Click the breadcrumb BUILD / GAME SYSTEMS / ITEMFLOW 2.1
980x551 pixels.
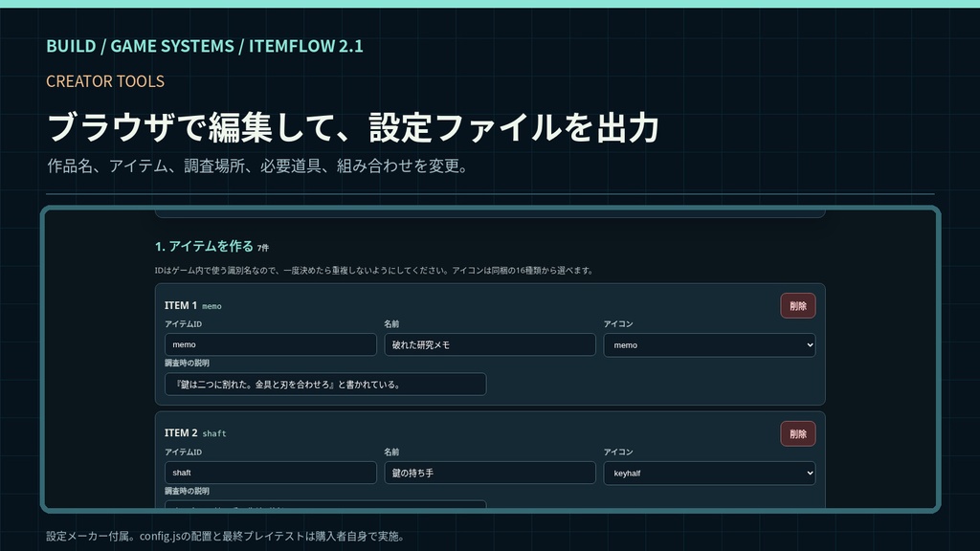(205, 46)
